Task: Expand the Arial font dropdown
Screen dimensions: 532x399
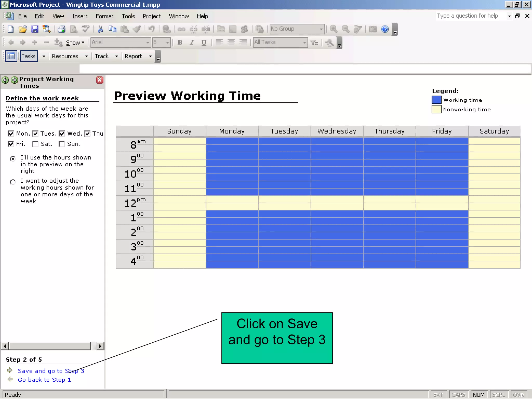Action: pos(148,43)
